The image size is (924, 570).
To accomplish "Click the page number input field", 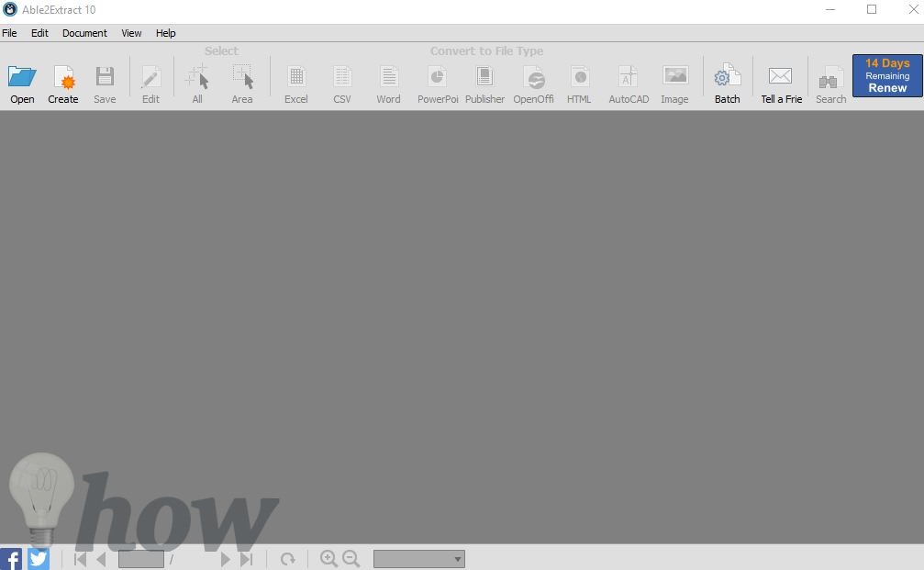I will click(x=141, y=559).
